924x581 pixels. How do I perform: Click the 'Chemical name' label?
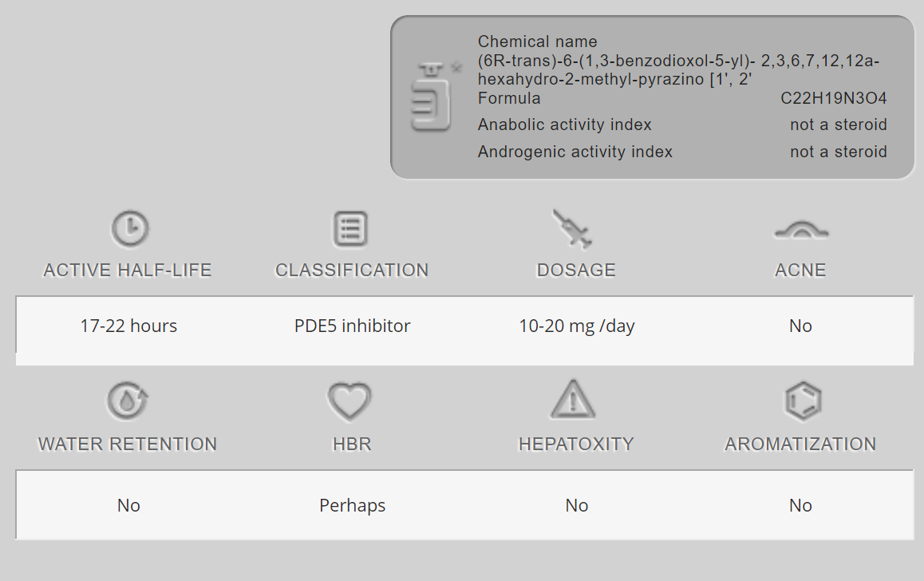[537, 41]
